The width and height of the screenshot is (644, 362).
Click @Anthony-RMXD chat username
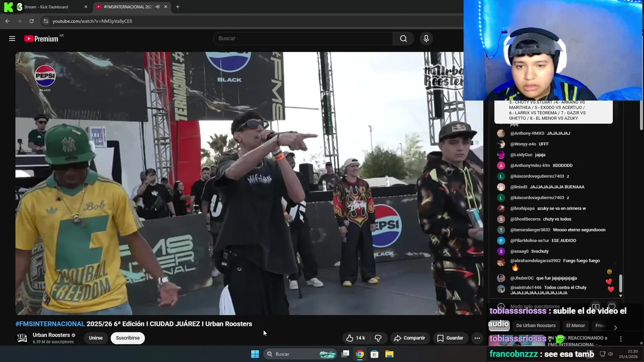527,133
